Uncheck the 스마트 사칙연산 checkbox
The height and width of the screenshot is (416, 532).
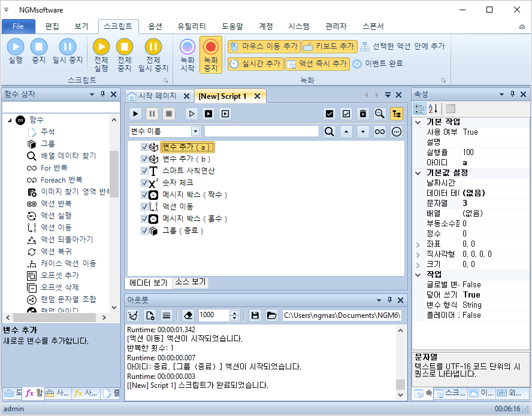(144, 171)
